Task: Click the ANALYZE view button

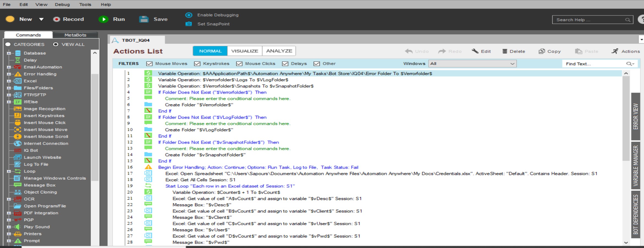Action: click(x=279, y=51)
